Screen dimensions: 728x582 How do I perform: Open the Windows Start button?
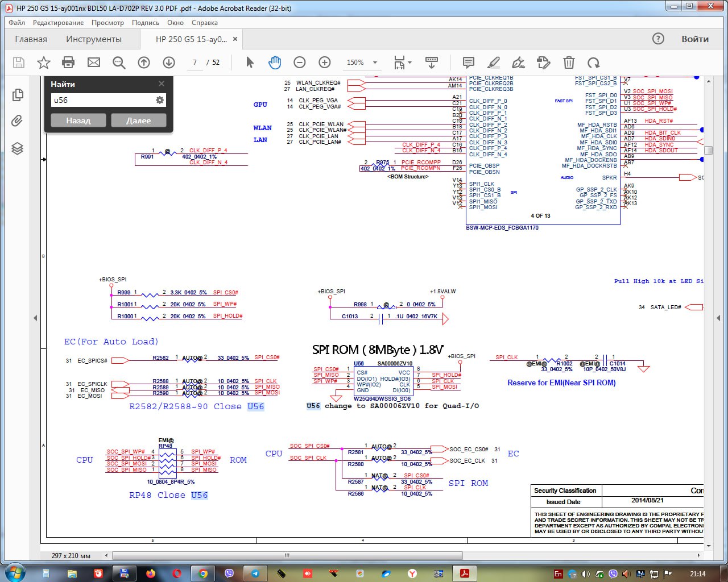coord(15,572)
